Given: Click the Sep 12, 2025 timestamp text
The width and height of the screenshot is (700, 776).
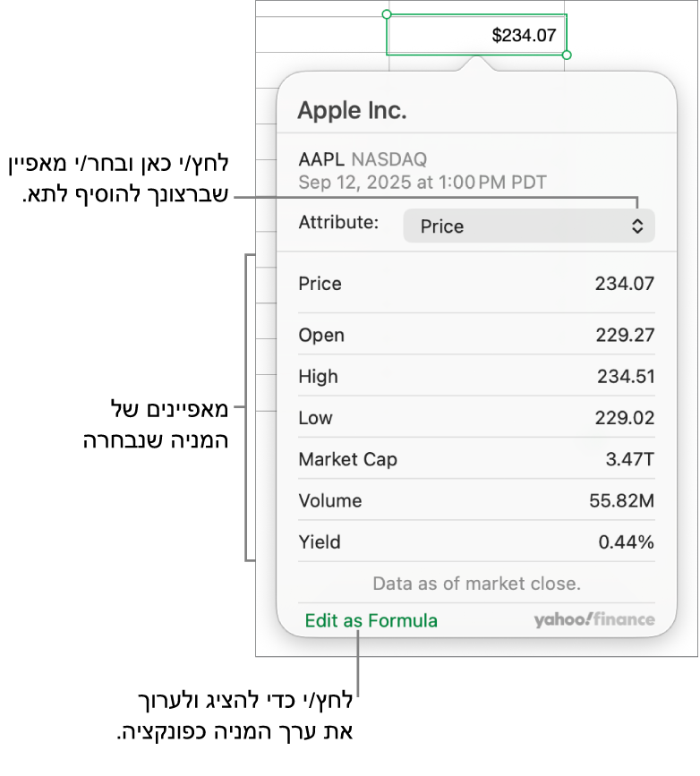Looking at the screenshot, I should click(423, 182).
